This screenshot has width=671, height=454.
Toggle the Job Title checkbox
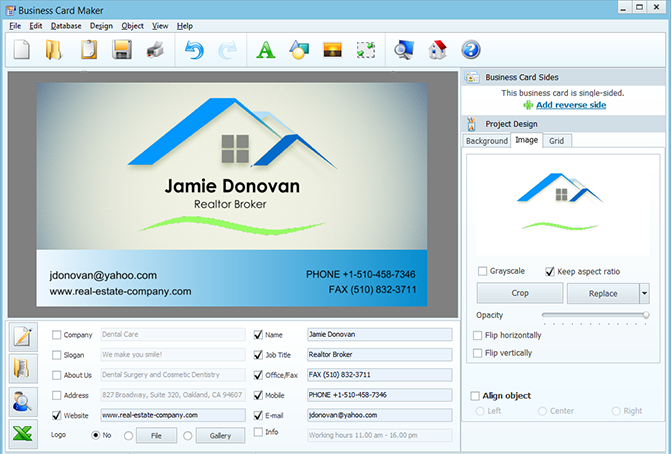(x=258, y=355)
